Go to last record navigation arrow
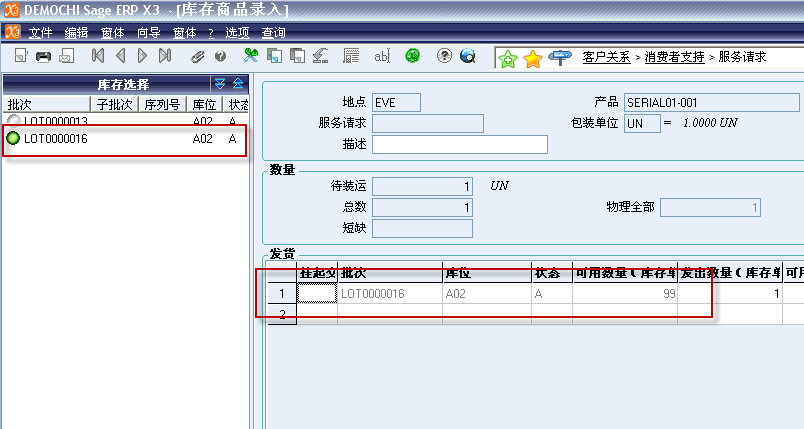Viewport: 804px width, 429px height. [x=166, y=57]
